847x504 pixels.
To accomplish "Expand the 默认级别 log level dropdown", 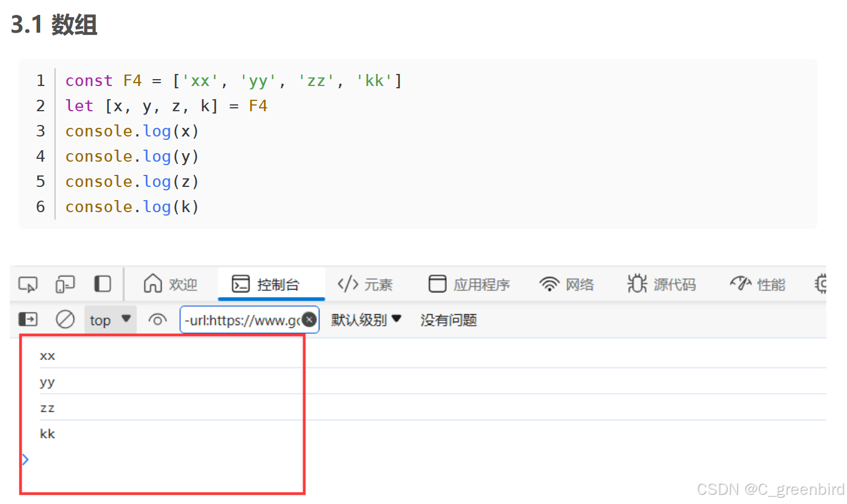I will point(366,320).
